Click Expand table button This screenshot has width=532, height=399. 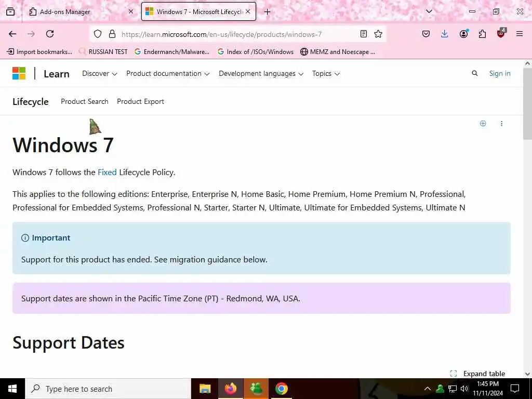pyautogui.click(x=477, y=374)
